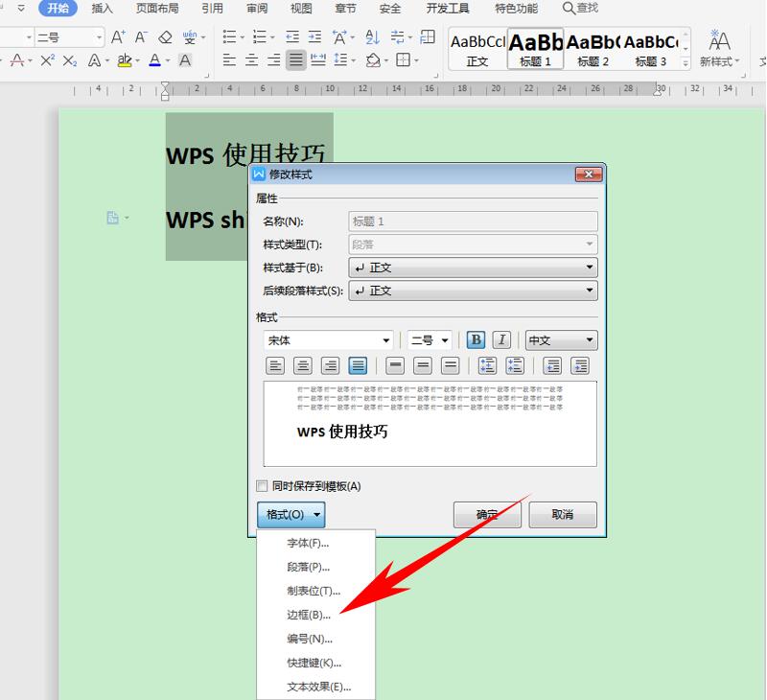Open ribbon font size 二号 dropdown
767x700 pixels.
[100, 37]
